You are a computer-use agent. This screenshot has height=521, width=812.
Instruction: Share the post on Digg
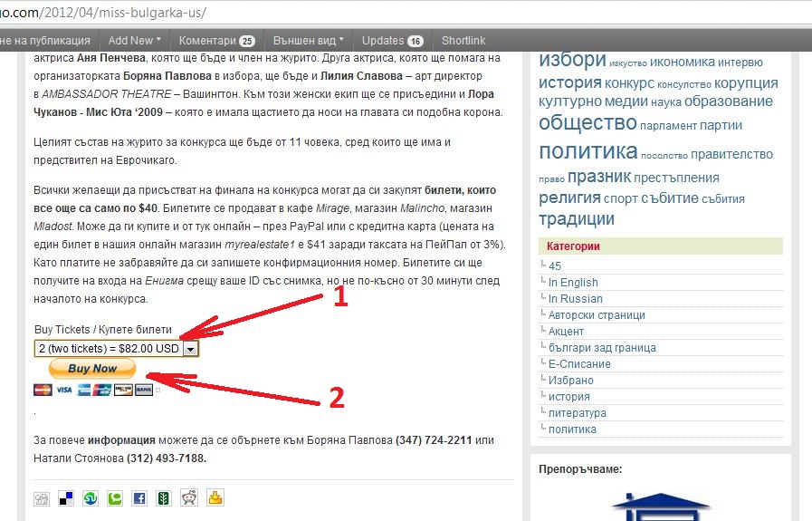pyautogui.click(x=42, y=498)
